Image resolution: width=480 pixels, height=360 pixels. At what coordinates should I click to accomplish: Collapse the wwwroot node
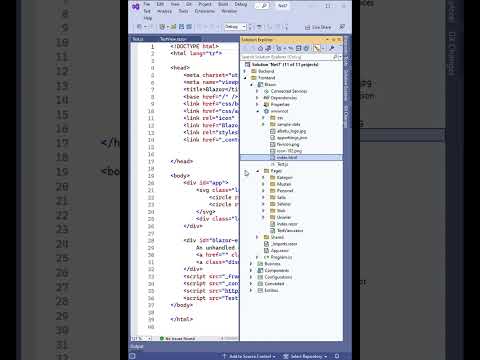[x=257, y=111]
